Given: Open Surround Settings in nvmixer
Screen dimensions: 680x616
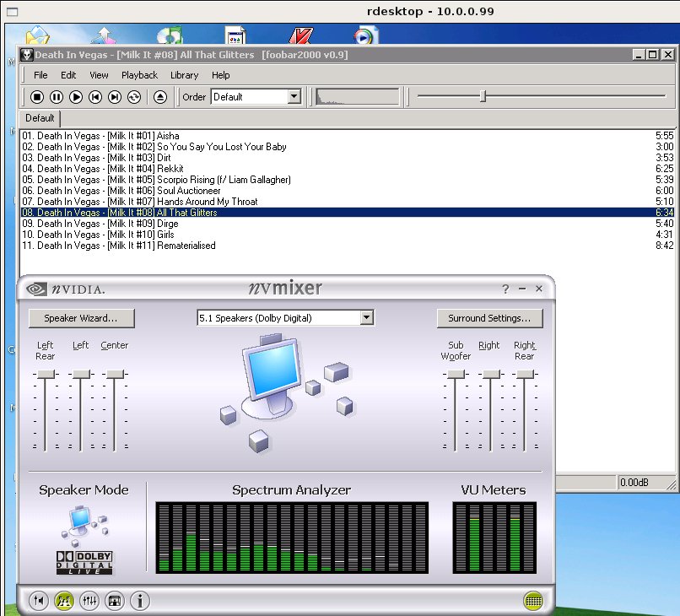Looking at the screenshot, I should [x=489, y=318].
